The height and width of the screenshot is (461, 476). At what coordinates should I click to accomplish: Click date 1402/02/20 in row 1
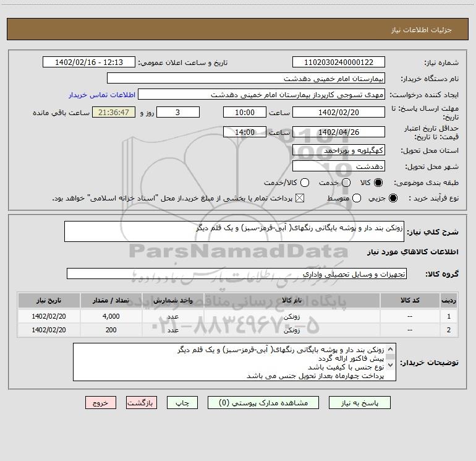(49, 316)
